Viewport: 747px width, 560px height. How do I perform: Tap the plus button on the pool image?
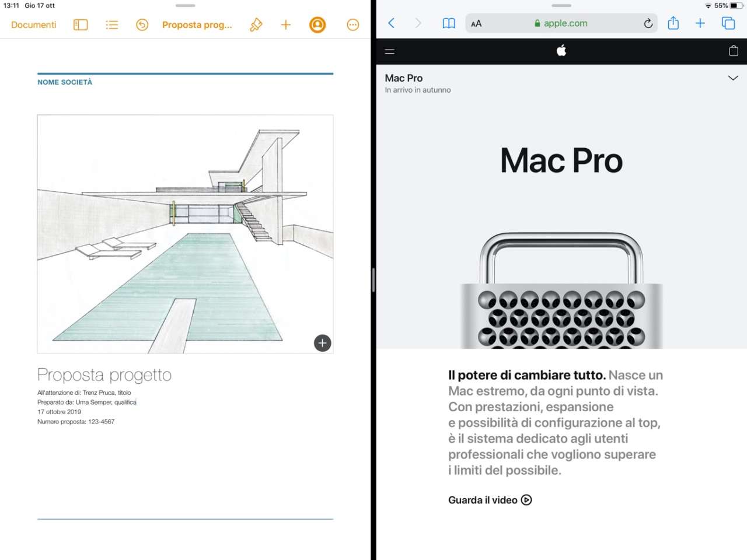(x=322, y=343)
